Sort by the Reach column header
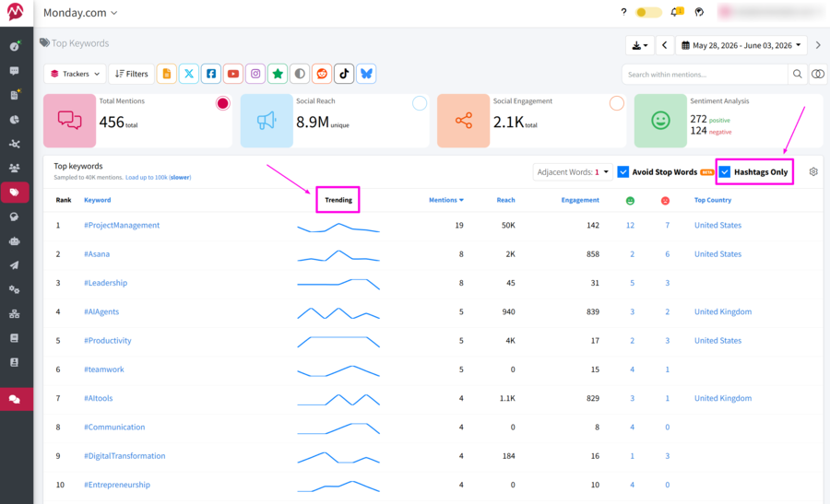The width and height of the screenshot is (830, 504). tap(505, 200)
